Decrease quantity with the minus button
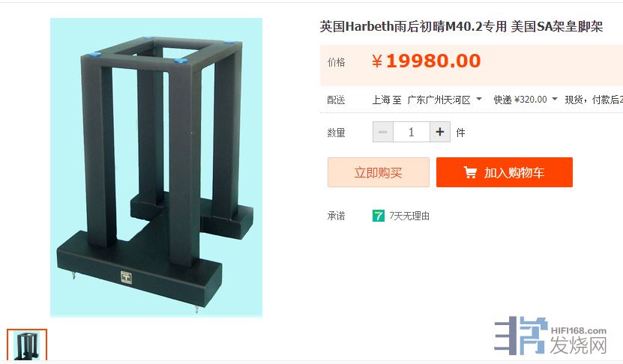Viewport: 623px width, 364px height. tap(383, 132)
